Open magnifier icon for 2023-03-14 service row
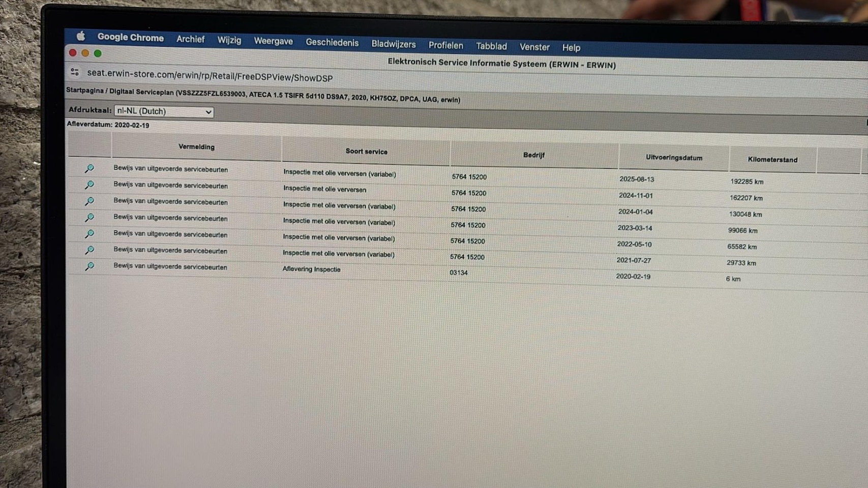This screenshot has height=488, width=868. tap(89, 218)
